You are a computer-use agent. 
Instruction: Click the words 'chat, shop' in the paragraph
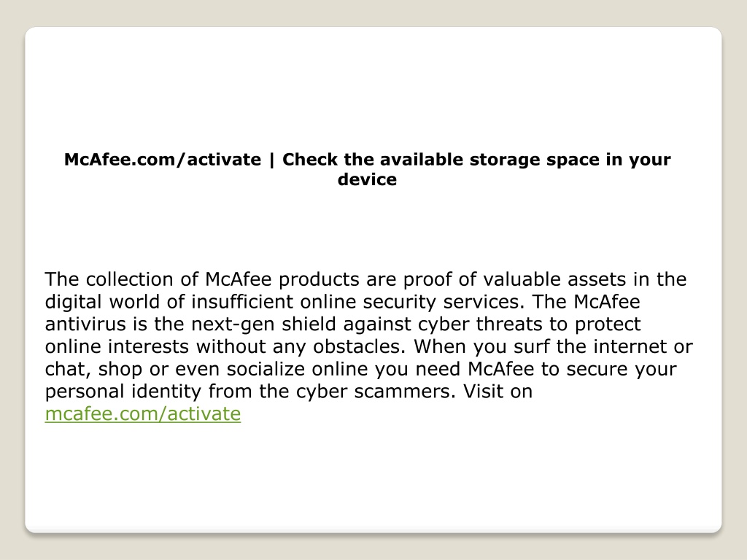93,369
